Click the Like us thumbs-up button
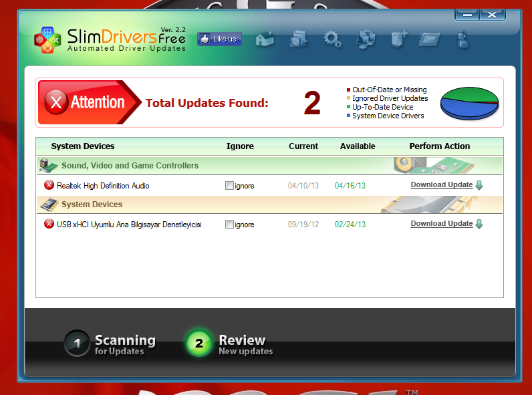Screen dimensions: 532x395 (219, 39)
